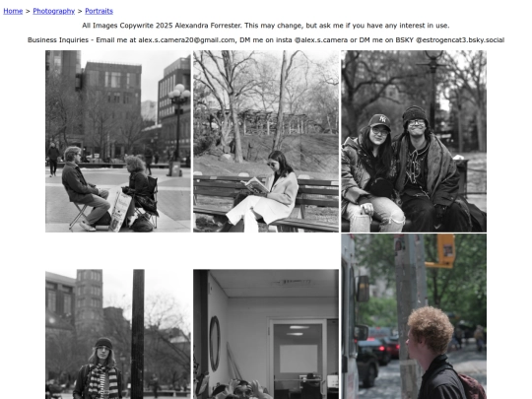This screenshot has height=399, width=532.
Task: Click the 'Business Inquiries' text
Action: pos(58,40)
